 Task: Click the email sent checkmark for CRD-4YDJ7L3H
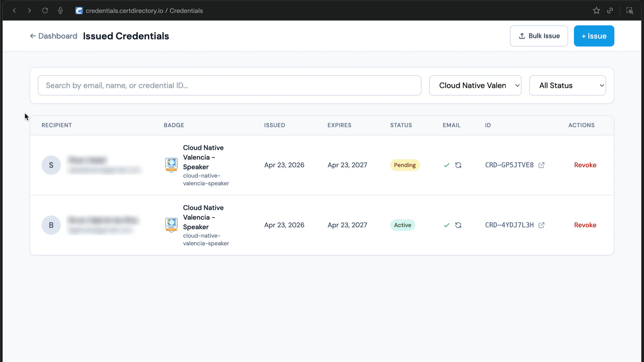pos(446,225)
